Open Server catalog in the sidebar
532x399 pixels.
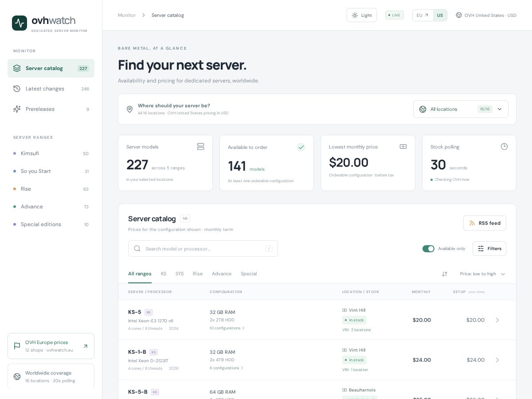[51, 68]
